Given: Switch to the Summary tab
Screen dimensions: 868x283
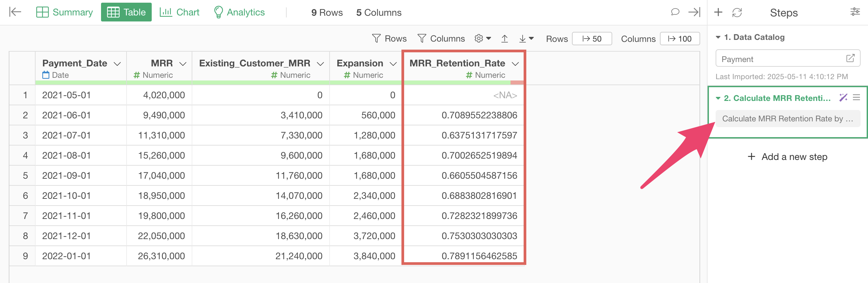Looking at the screenshot, I should (64, 12).
